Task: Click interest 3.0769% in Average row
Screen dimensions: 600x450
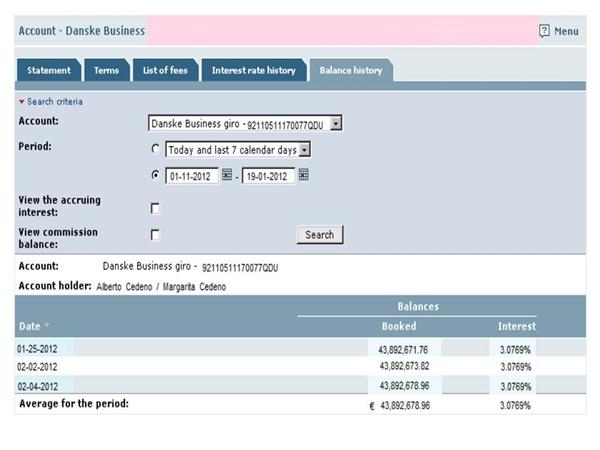Action: pos(515,405)
